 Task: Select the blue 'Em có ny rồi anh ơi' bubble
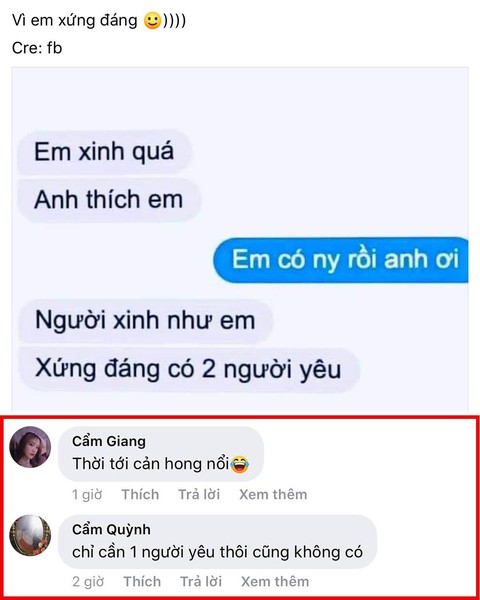click(341, 260)
